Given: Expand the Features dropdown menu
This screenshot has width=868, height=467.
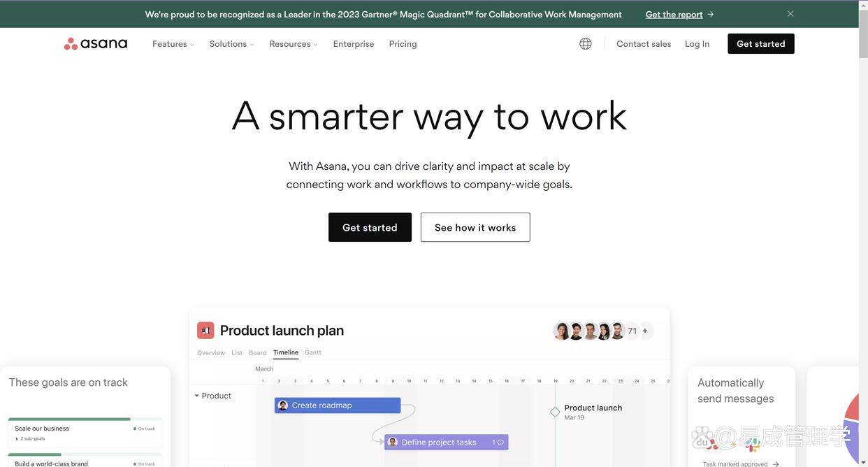Looking at the screenshot, I should pos(173,43).
